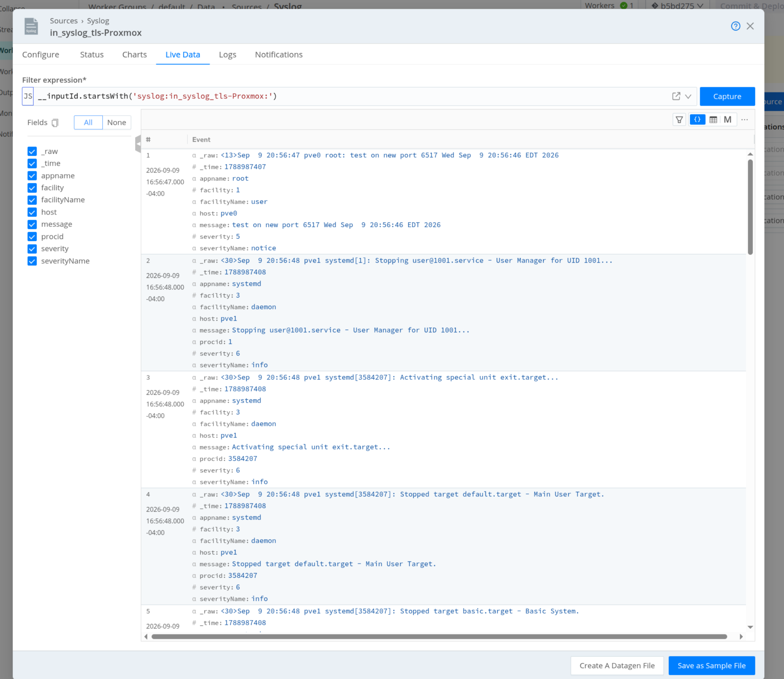Image resolution: width=784 pixels, height=679 pixels.
Task: Click event 1 severityName value notice
Action: pyautogui.click(x=263, y=248)
